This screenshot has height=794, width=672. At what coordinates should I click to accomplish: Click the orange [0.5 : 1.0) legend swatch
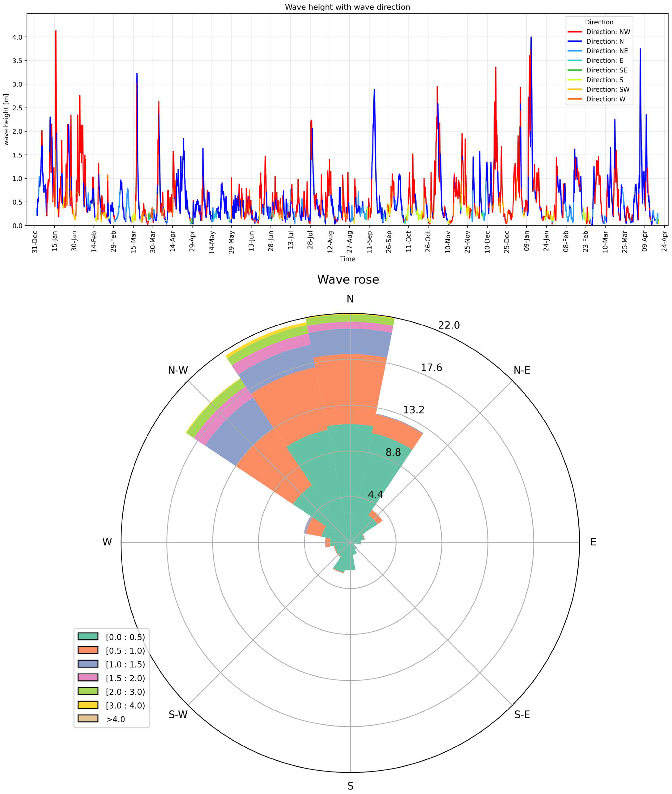[x=88, y=650]
